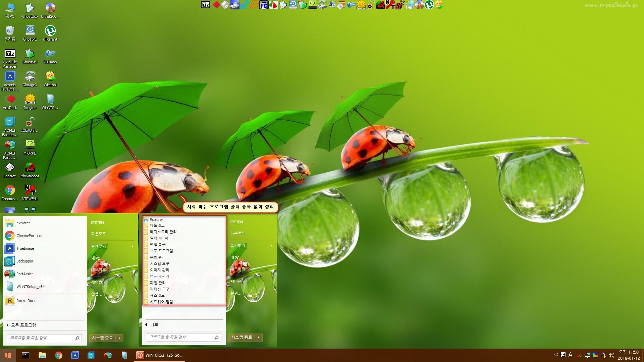Launch WinNTSetup_x64 from start menu
This screenshot has width=644, height=362.
click(44, 287)
